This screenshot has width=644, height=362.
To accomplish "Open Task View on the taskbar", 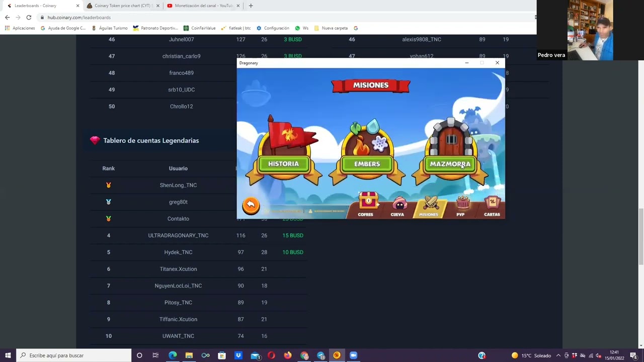I will tap(155, 355).
